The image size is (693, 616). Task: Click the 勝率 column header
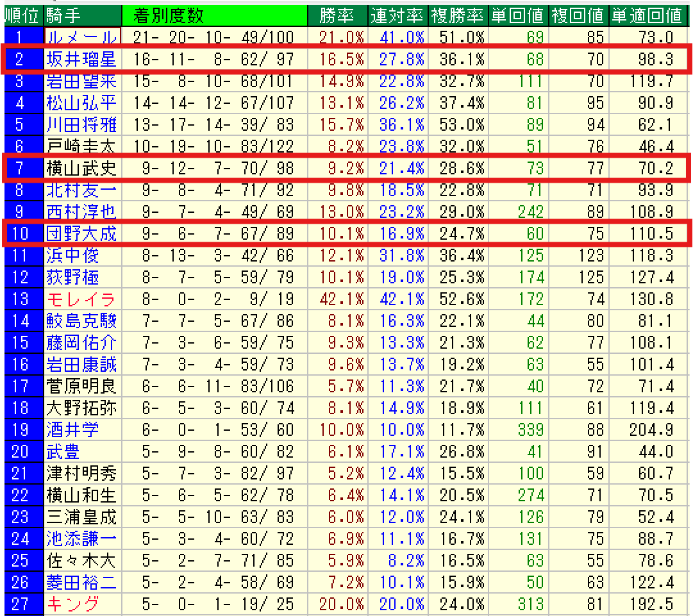pyautogui.click(x=336, y=15)
